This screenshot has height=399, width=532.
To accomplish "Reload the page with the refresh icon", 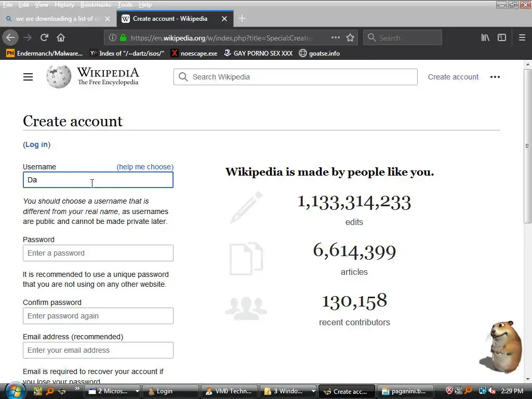I will [44, 37].
